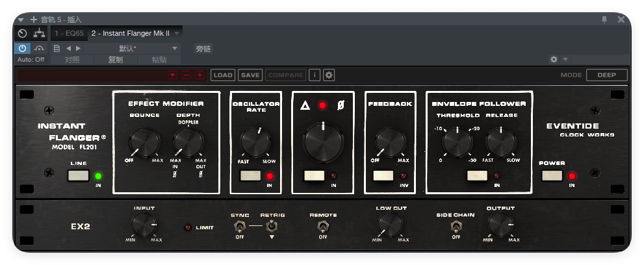This screenshot has height=265, width=644.
Task: Flip the REMOTE toggle switch
Action: tap(323, 227)
